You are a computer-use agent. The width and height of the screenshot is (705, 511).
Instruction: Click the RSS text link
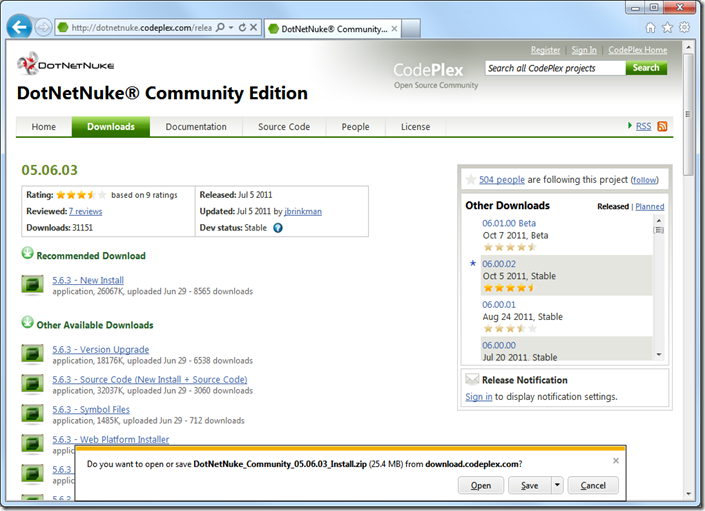tap(643, 126)
